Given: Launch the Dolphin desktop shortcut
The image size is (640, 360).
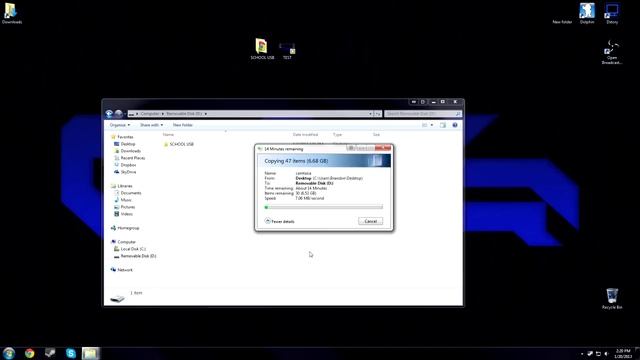Looking at the screenshot, I should pyautogui.click(x=587, y=13).
